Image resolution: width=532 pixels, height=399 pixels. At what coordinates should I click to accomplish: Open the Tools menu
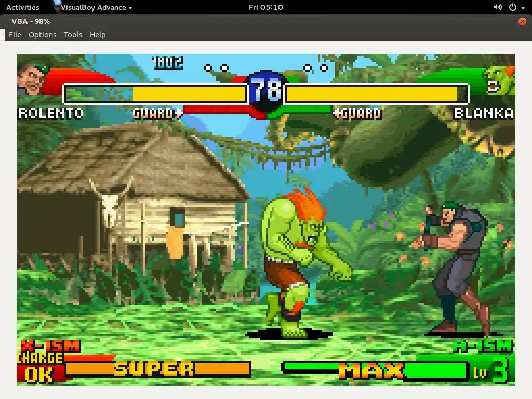click(x=73, y=35)
